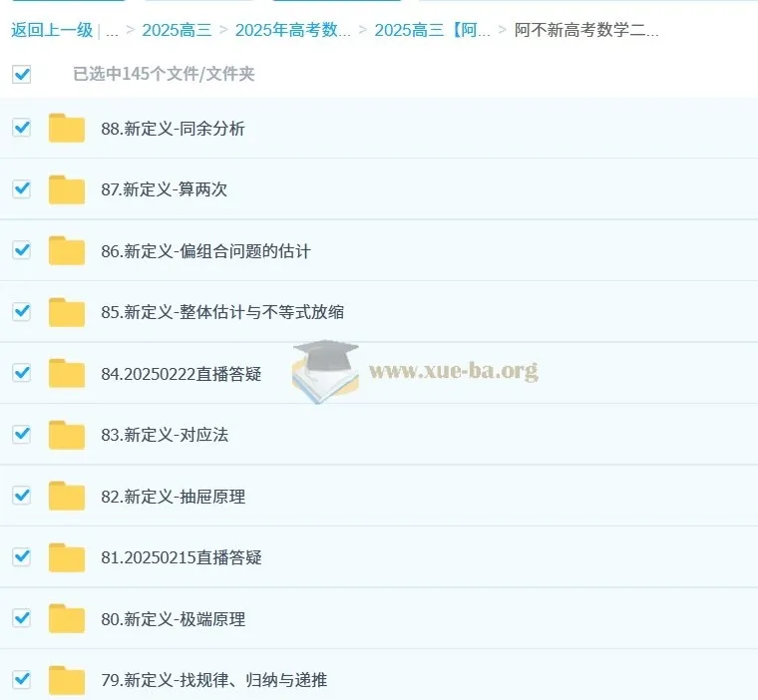Deselect checkbox of 79.新定义-找规律、归纳与递推
Image resolution: width=758 pixels, height=700 pixels.
(21, 679)
